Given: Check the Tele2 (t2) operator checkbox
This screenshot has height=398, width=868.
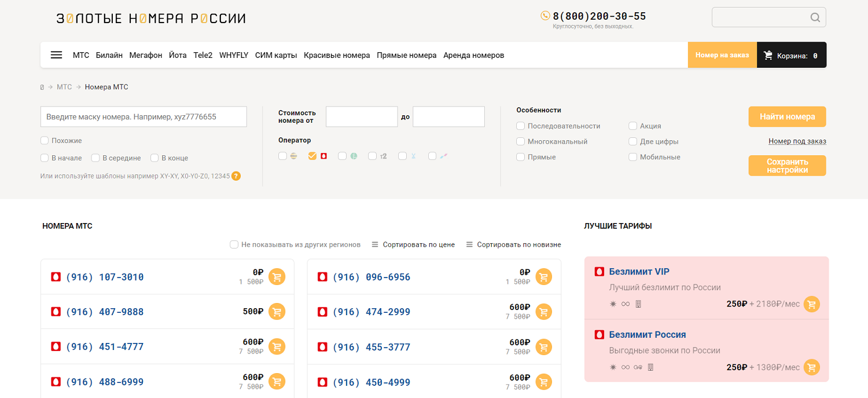Looking at the screenshot, I should (x=373, y=156).
